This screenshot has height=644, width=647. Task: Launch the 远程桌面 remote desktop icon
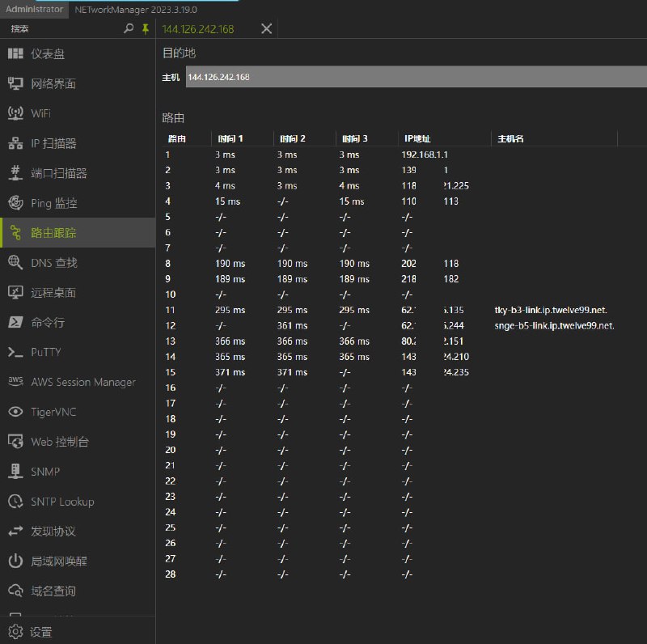coord(15,293)
